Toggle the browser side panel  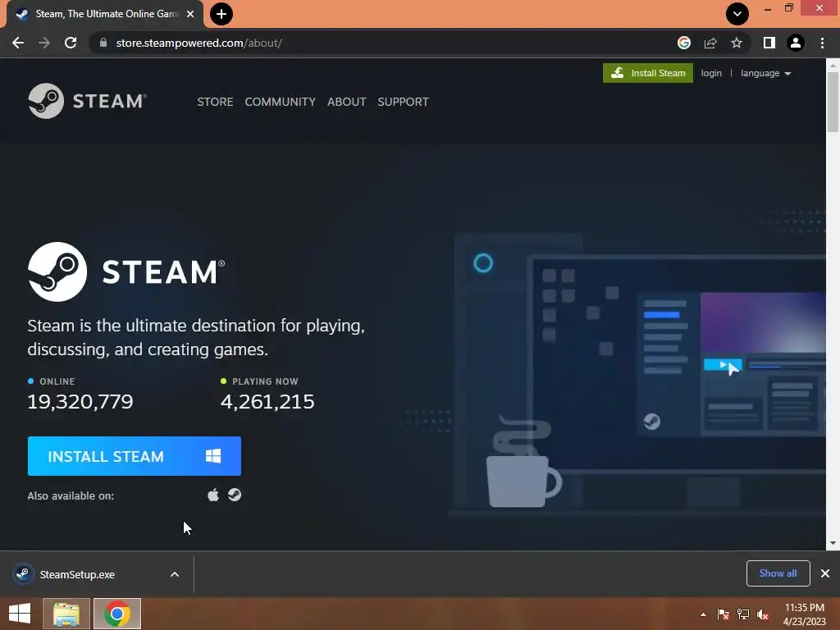coord(769,43)
